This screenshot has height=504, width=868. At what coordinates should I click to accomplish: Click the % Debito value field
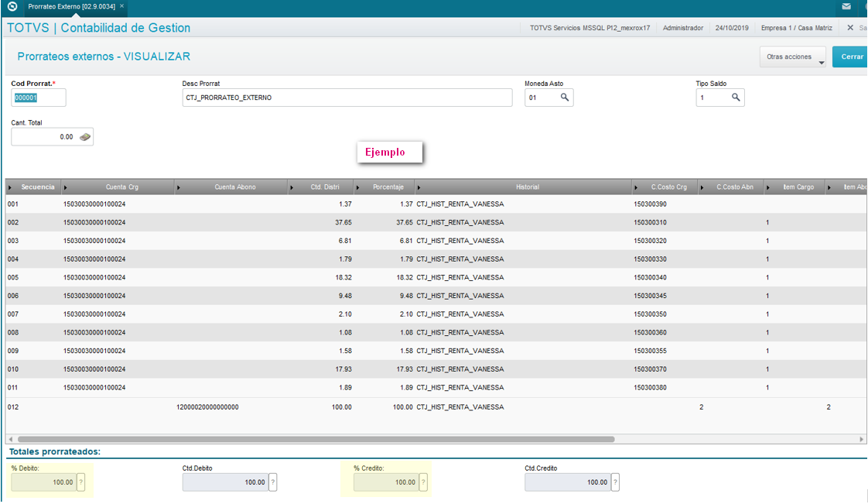pos(44,482)
